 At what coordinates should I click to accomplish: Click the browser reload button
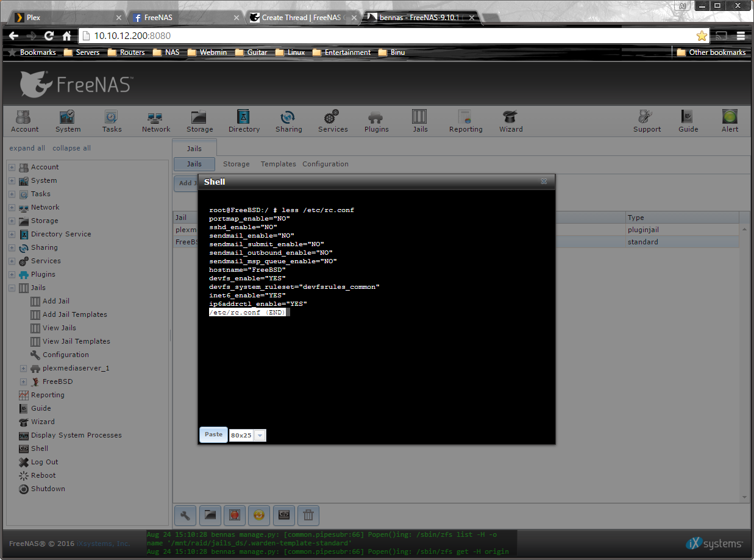click(49, 36)
